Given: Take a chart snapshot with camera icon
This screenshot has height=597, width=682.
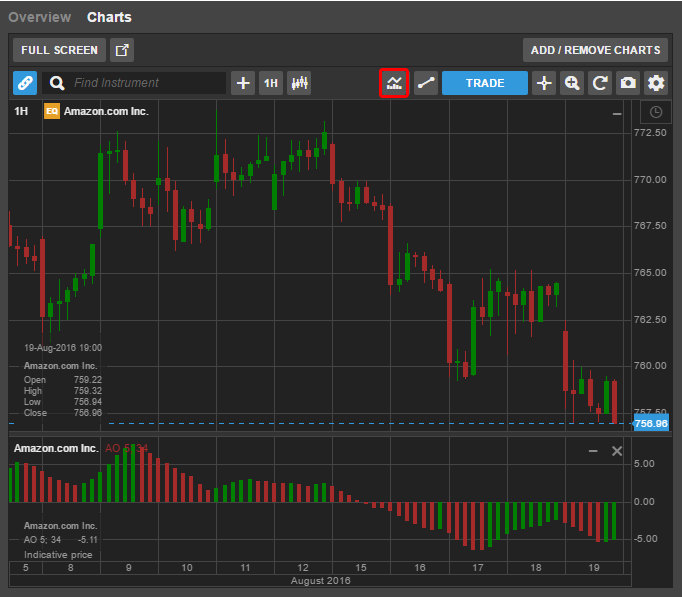Looking at the screenshot, I should (x=628, y=83).
